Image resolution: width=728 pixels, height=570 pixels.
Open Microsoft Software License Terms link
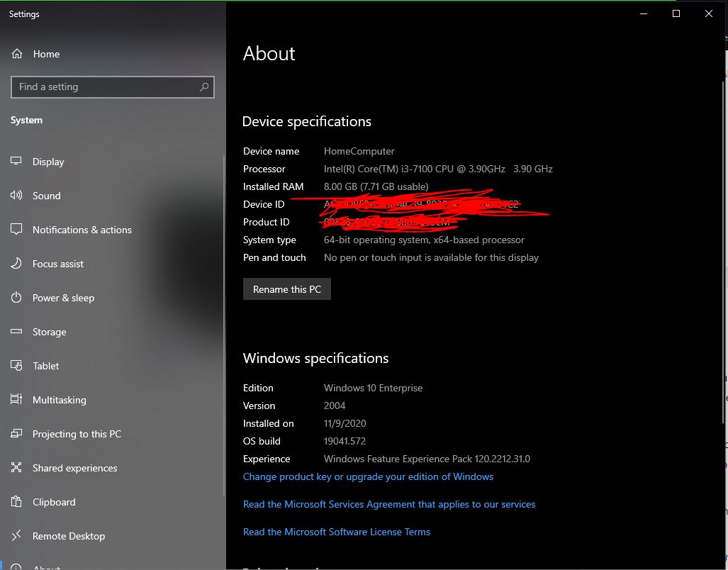(337, 532)
